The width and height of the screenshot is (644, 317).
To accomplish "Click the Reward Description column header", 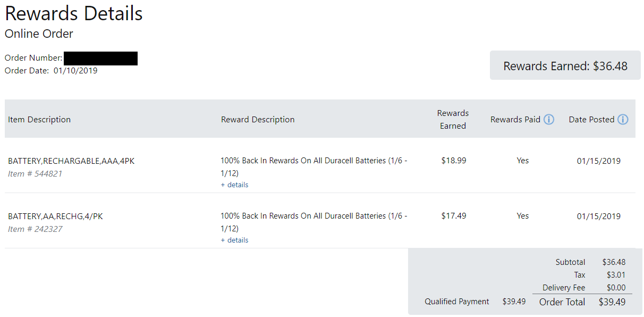I will click(258, 120).
